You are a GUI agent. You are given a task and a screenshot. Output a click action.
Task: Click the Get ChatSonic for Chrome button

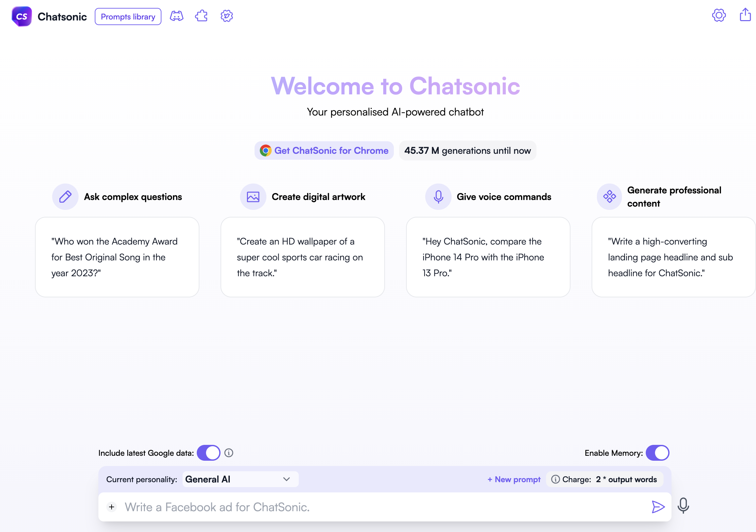(x=324, y=150)
